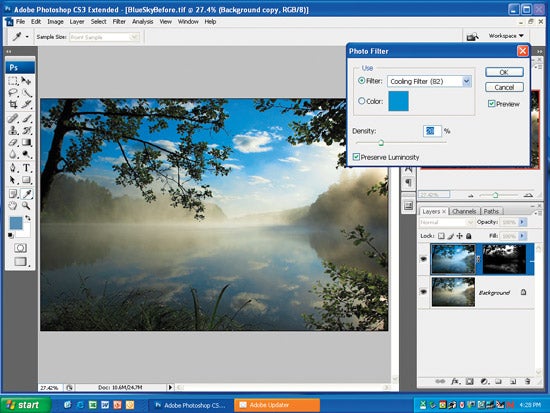Select the Dodge tool
Screen dimensions: 550x413
(26, 154)
